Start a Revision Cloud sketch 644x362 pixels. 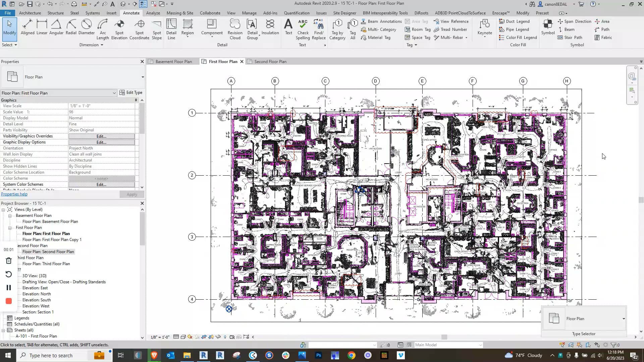click(235, 28)
